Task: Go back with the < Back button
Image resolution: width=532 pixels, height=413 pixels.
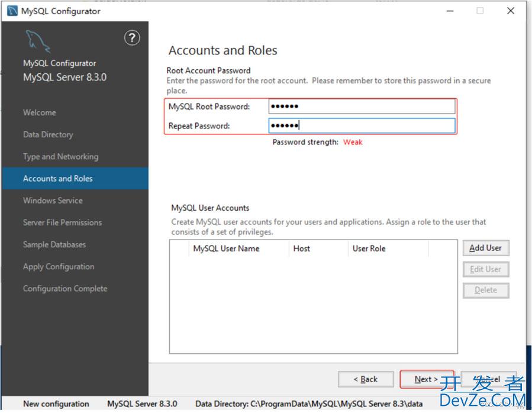Action: 366,379
